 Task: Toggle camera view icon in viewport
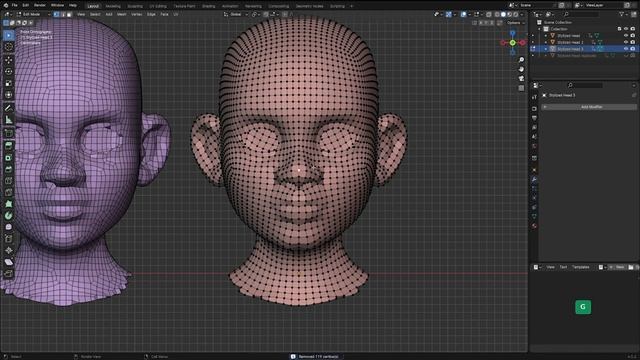pos(521,79)
